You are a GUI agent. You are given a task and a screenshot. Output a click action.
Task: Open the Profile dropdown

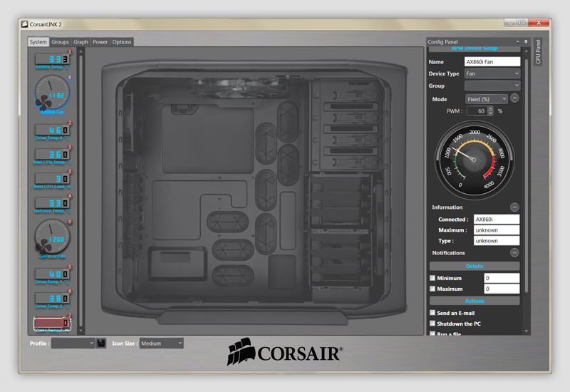73,344
